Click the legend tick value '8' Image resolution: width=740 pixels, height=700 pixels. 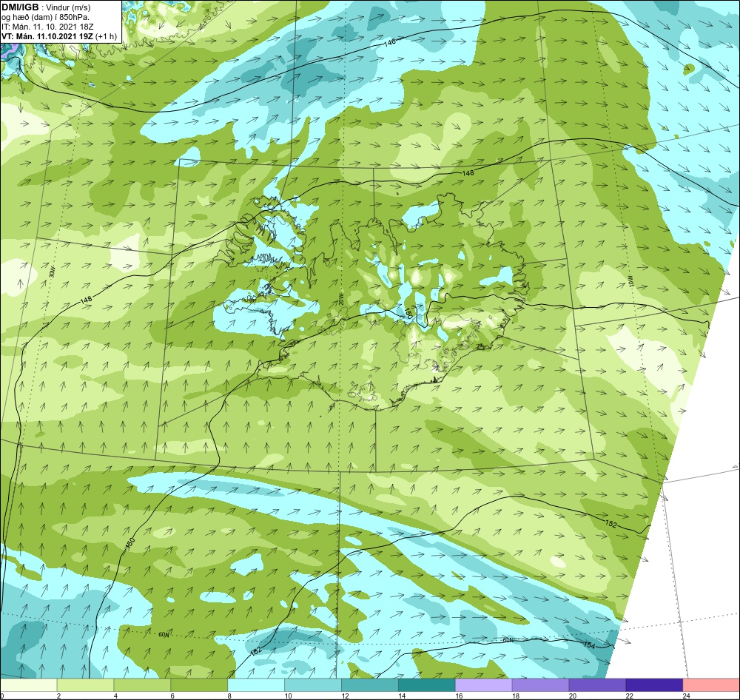[229, 696]
